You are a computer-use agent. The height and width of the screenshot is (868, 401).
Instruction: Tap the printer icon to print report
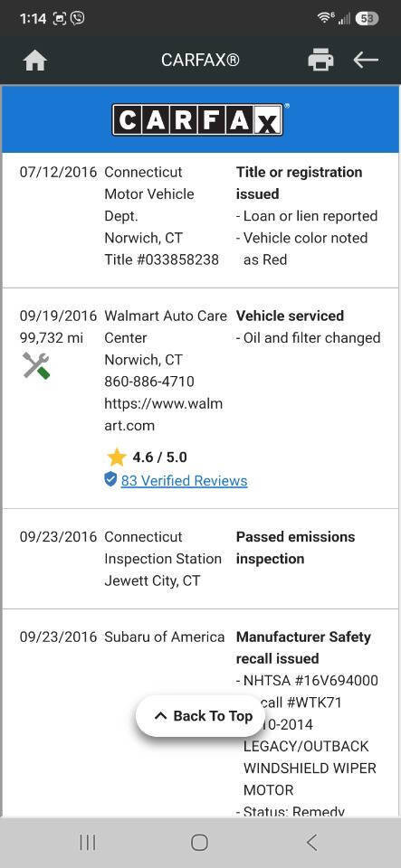point(320,60)
